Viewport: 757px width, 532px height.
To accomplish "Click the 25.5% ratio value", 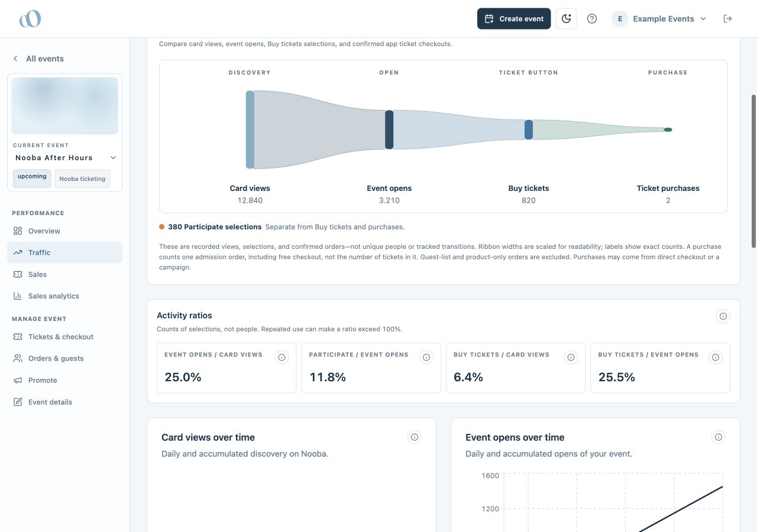I will click(x=617, y=377).
